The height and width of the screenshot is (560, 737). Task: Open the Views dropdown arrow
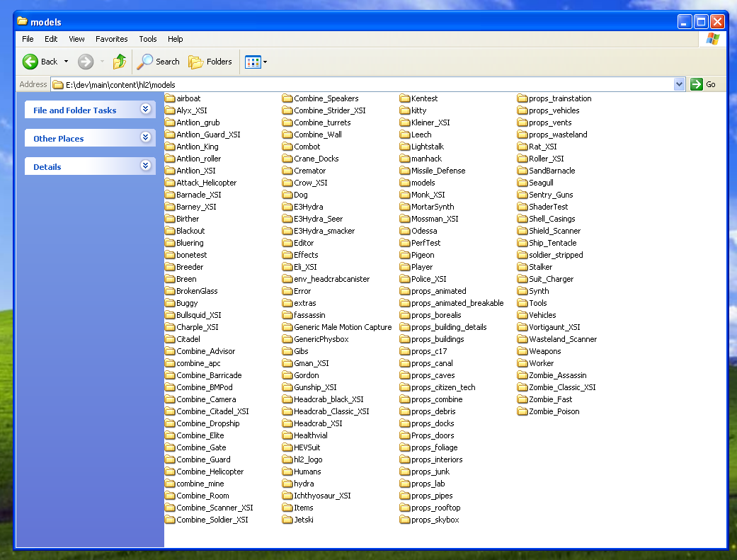(x=265, y=62)
